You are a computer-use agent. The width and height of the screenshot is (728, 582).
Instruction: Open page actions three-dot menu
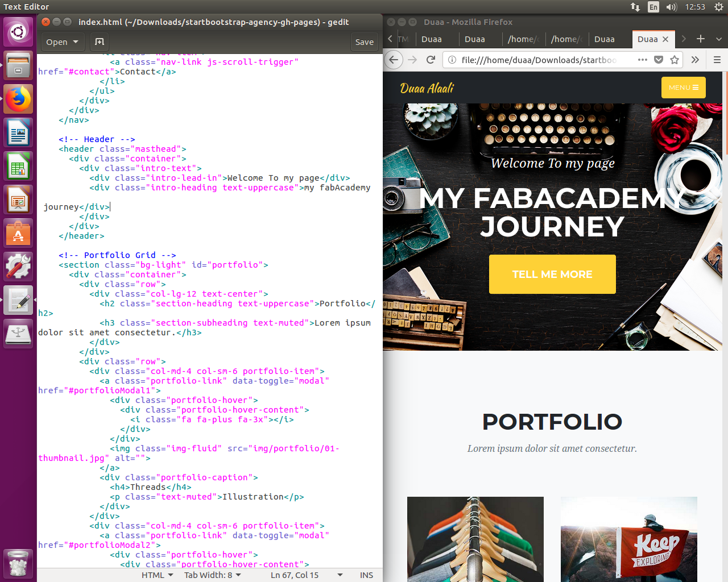click(643, 60)
